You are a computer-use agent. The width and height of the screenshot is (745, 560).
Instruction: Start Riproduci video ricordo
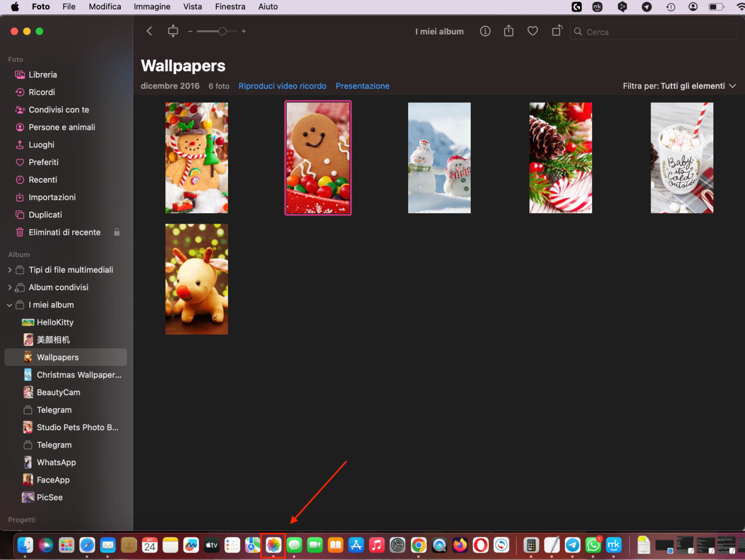coord(282,86)
